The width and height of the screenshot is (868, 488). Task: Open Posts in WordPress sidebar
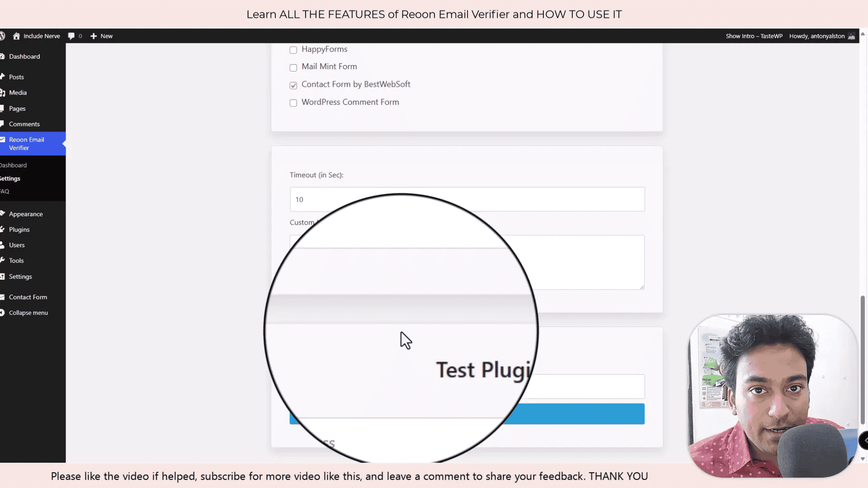point(17,76)
